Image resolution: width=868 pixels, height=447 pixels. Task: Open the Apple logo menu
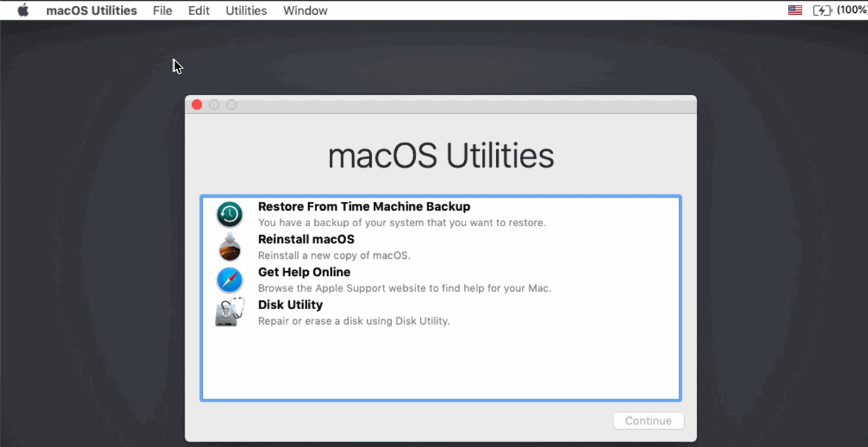[23, 10]
